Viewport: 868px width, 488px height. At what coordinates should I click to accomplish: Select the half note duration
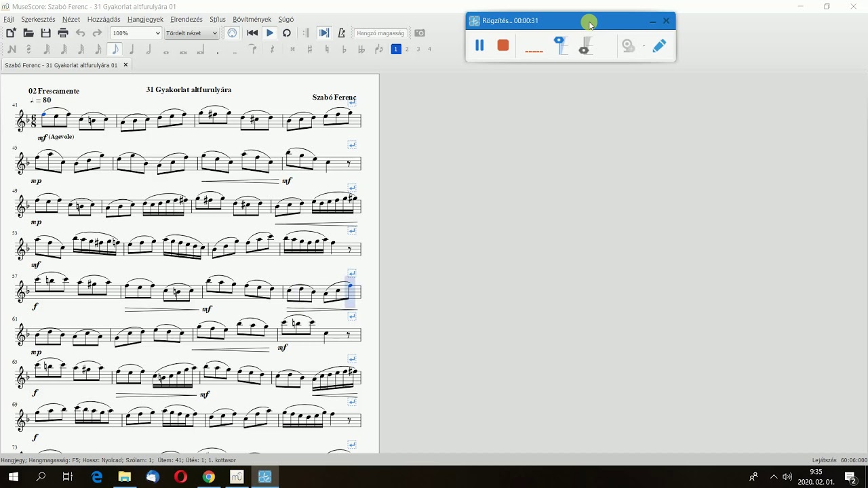149,49
